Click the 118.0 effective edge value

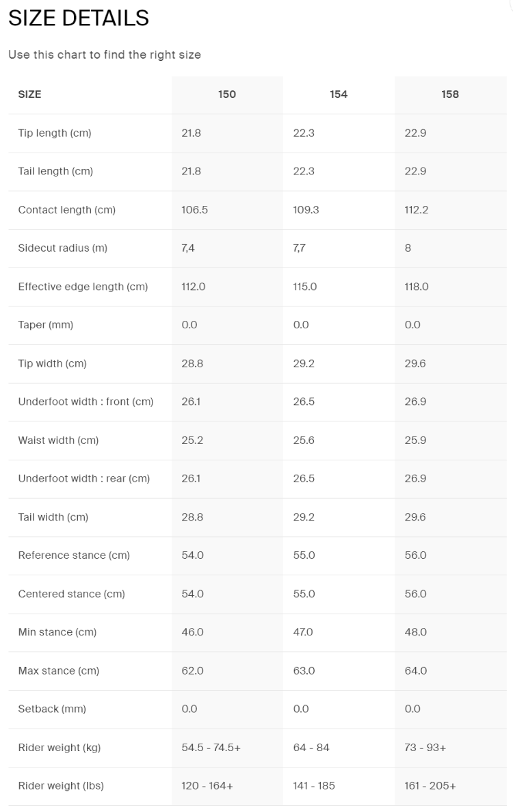417,287
